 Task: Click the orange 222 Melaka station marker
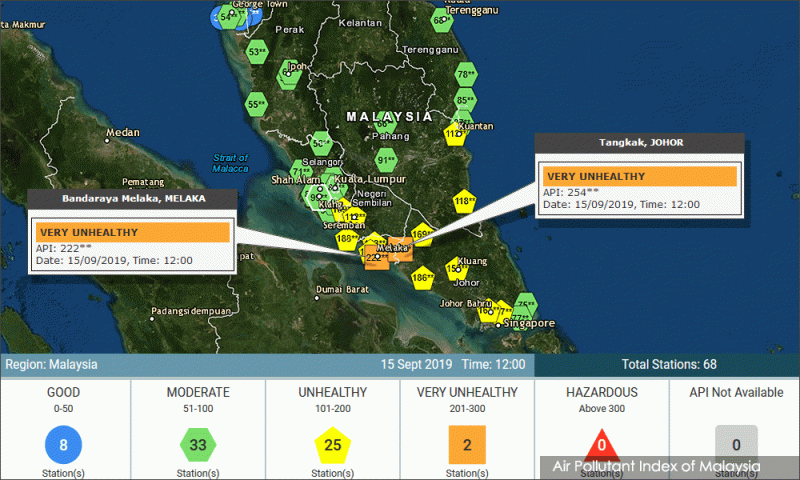(376, 257)
